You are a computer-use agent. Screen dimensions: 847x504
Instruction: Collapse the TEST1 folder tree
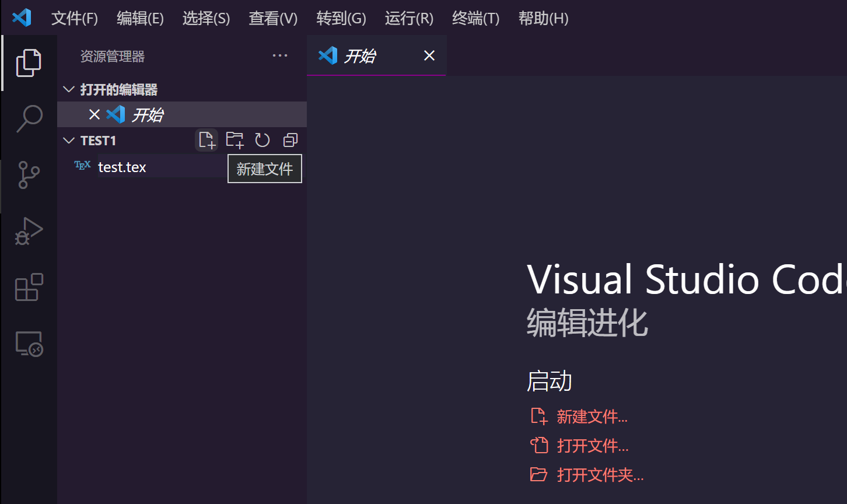(x=68, y=140)
